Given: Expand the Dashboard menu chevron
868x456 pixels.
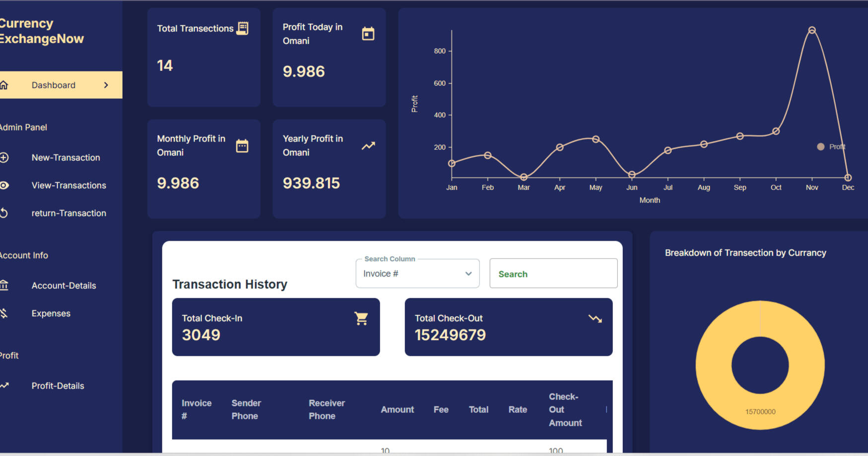Looking at the screenshot, I should tap(106, 85).
